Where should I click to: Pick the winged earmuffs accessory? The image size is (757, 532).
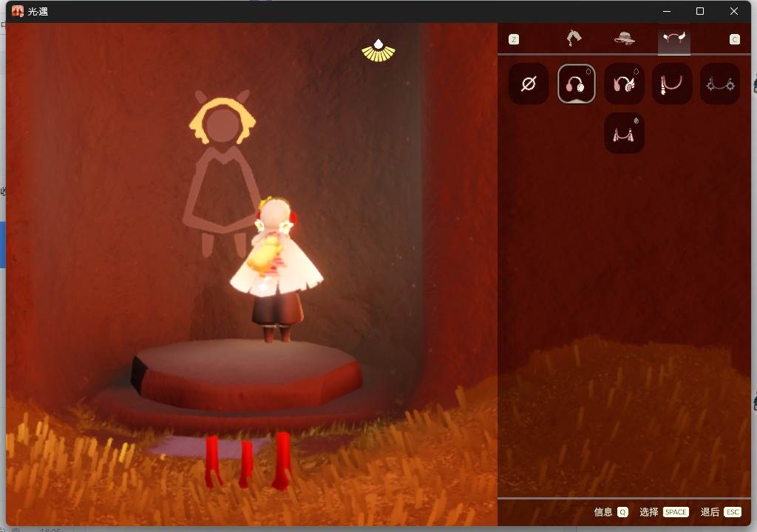pyautogui.click(x=624, y=84)
